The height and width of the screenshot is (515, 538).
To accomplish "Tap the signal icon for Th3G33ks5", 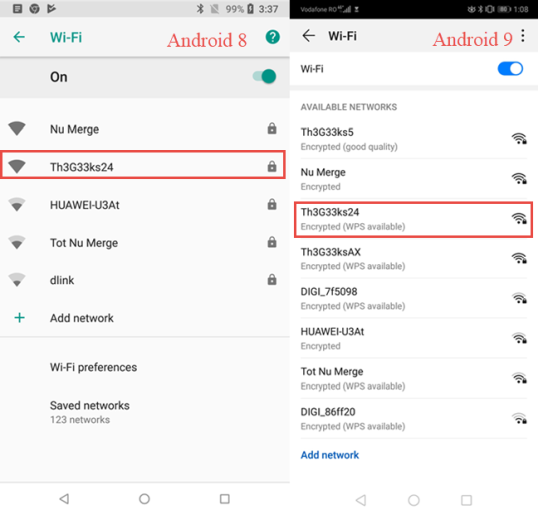I will coord(519,139).
